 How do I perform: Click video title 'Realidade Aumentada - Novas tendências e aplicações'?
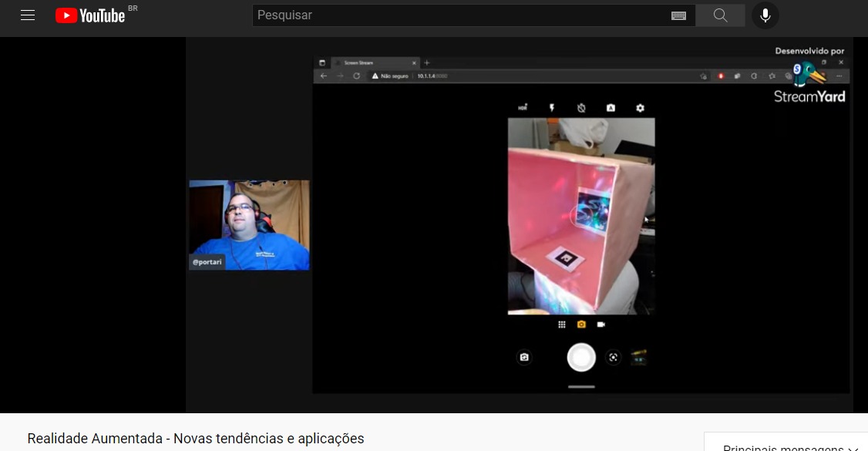click(196, 438)
